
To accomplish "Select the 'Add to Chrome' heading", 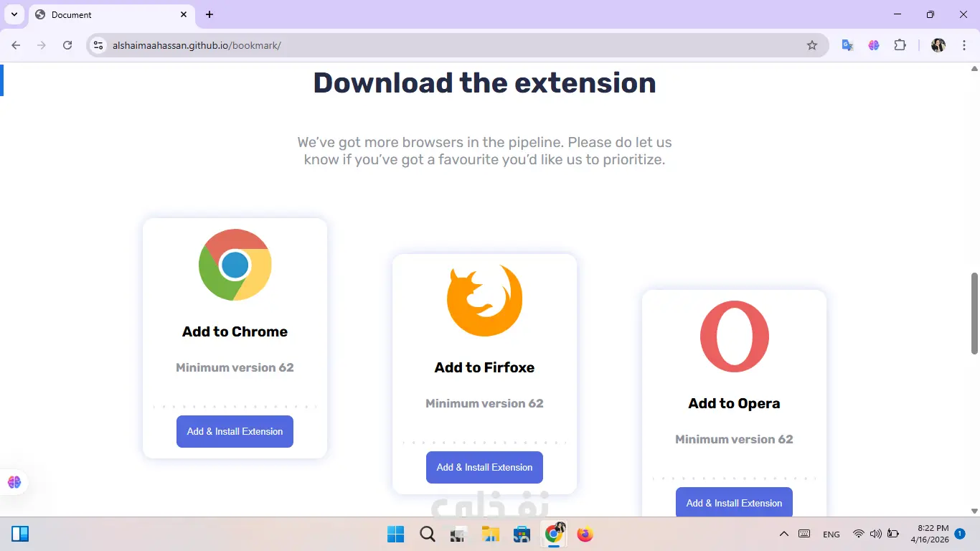I will [235, 331].
